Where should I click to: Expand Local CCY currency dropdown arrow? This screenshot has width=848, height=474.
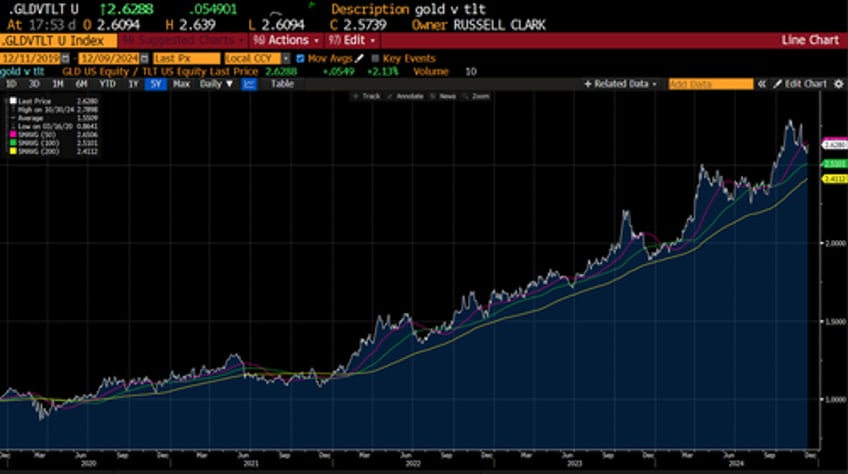click(286, 58)
